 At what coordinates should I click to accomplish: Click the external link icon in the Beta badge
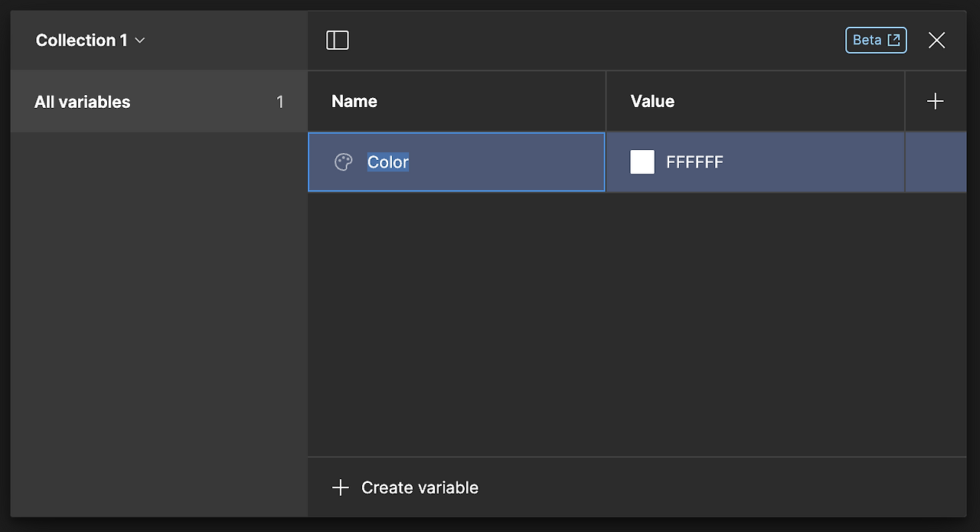pyautogui.click(x=893, y=41)
